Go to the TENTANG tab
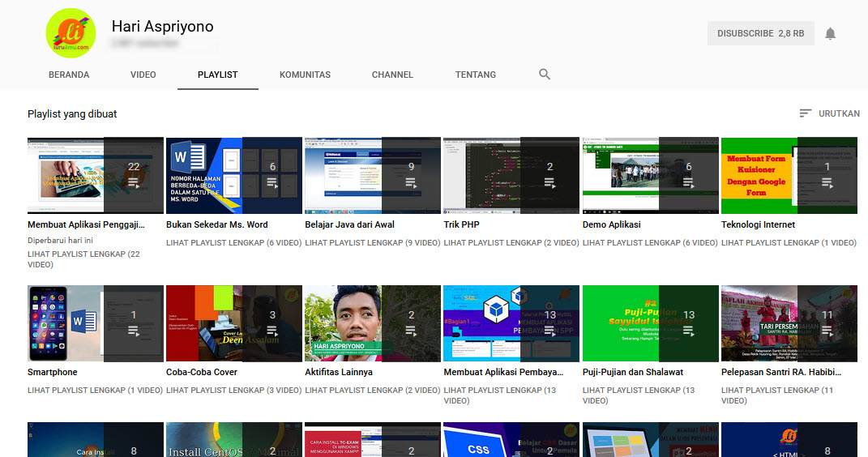Image resolution: width=868 pixels, height=457 pixels. [x=476, y=75]
